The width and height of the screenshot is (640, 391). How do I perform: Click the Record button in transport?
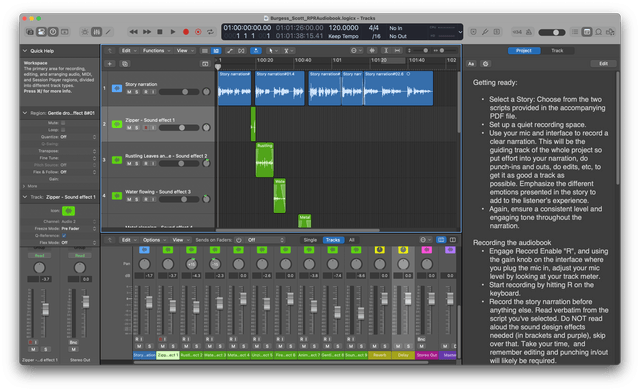186,32
